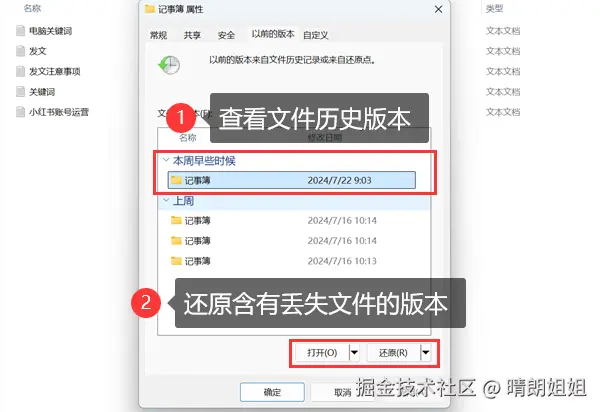Image resolution: width=600 pixels, height=412 pixels.
Task: Collapse the 上周 group chevron
Action: [x=166, y=200]
